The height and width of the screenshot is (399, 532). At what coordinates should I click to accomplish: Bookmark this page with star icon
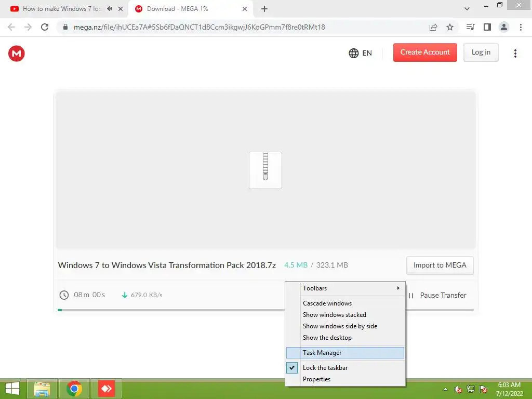point(449,27)
